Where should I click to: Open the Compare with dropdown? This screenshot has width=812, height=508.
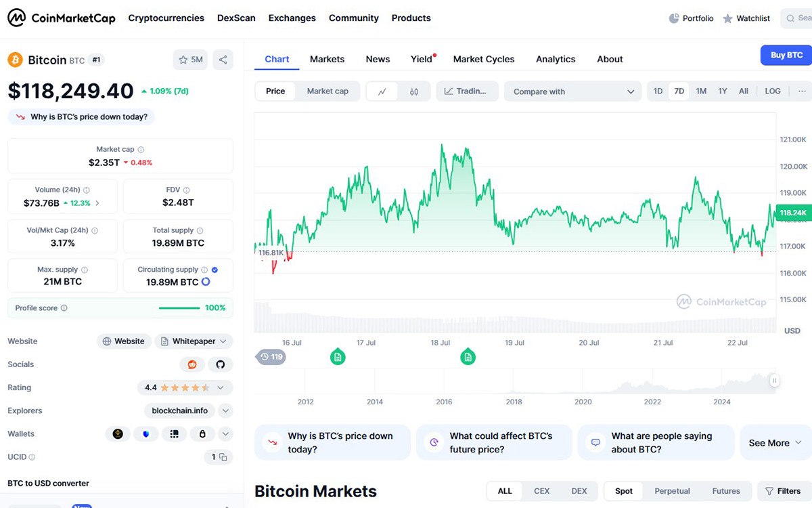coord(572,91)
